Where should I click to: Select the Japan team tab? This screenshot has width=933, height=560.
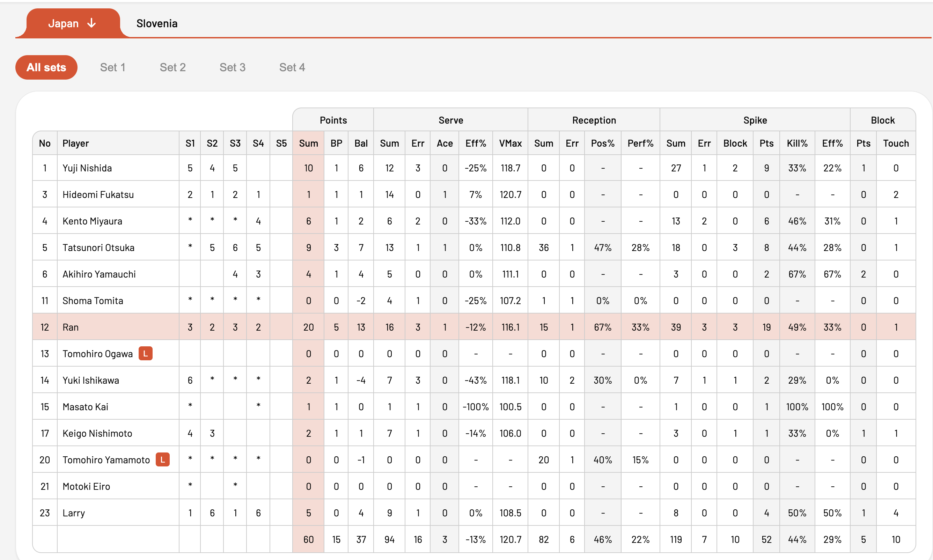[x=72, y=23]
